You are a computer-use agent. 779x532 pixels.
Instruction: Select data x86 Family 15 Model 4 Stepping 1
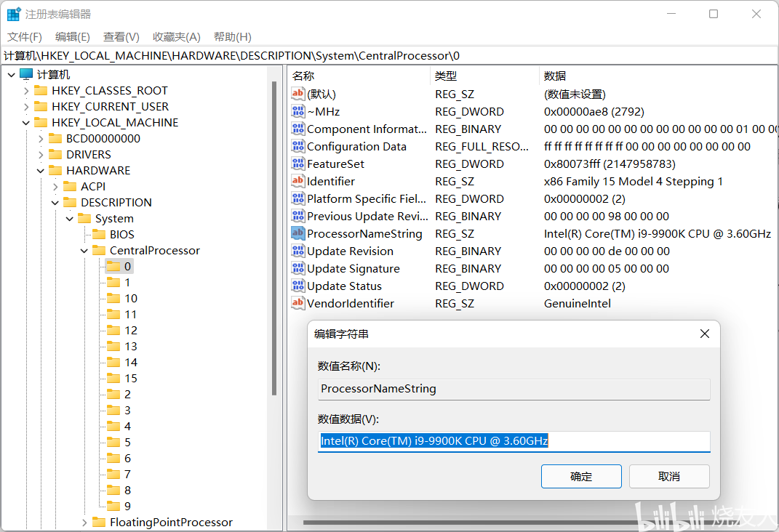click(634, 182)
